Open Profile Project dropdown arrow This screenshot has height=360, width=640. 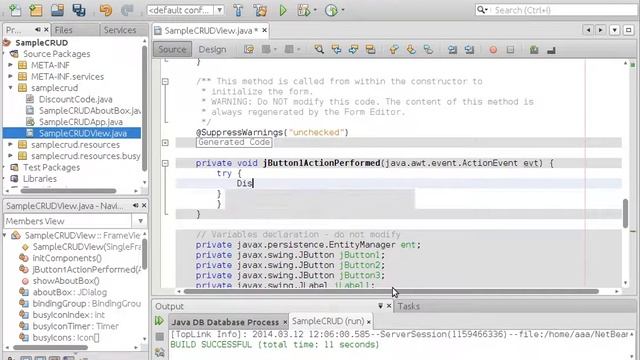(342, 10)
